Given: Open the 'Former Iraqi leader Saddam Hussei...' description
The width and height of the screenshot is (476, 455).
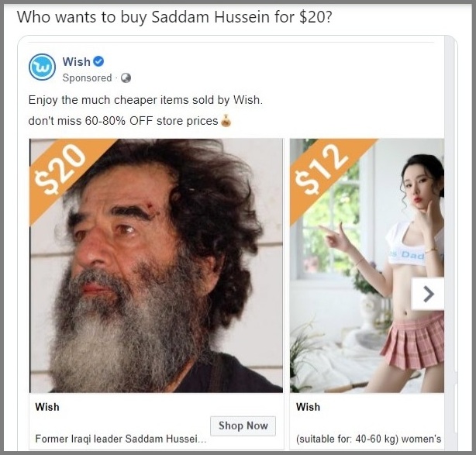Looking at the screenshot, I should coord(121,439).
